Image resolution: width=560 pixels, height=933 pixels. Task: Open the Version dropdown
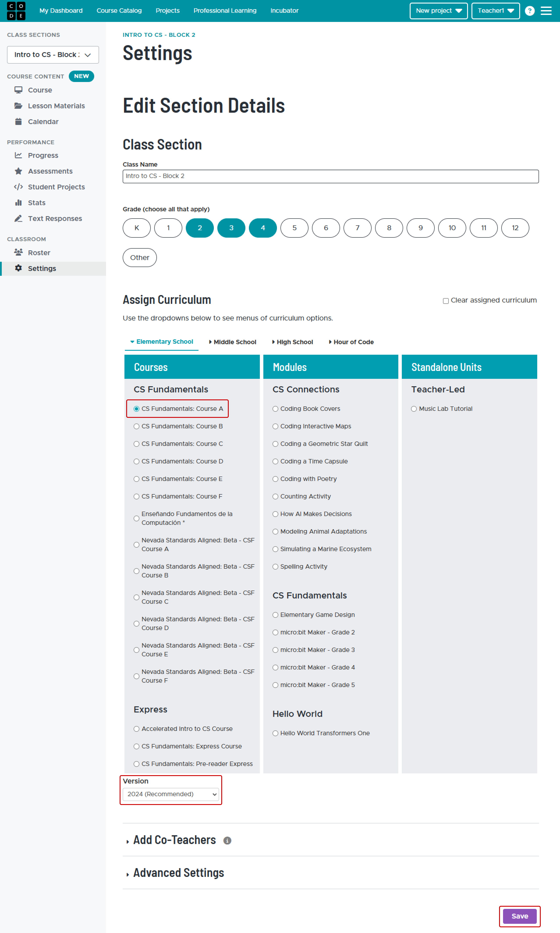(x=171, y=794)
